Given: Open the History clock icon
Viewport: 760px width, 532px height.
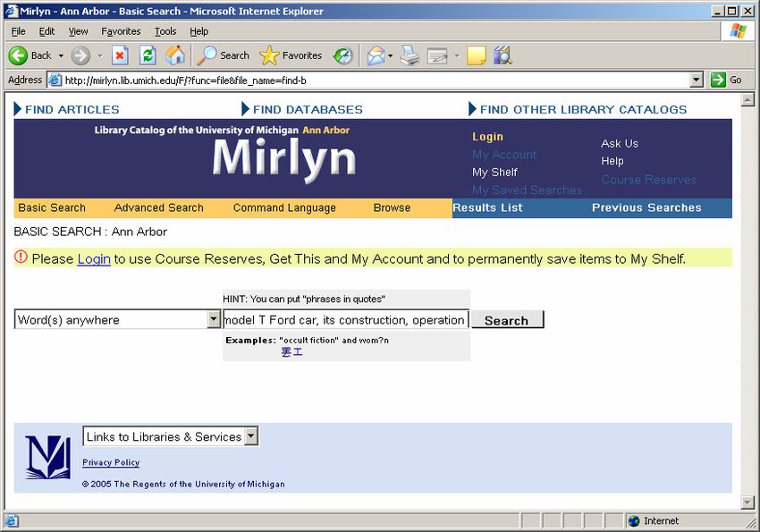Looking at the screenshot, I should point(343,55).
